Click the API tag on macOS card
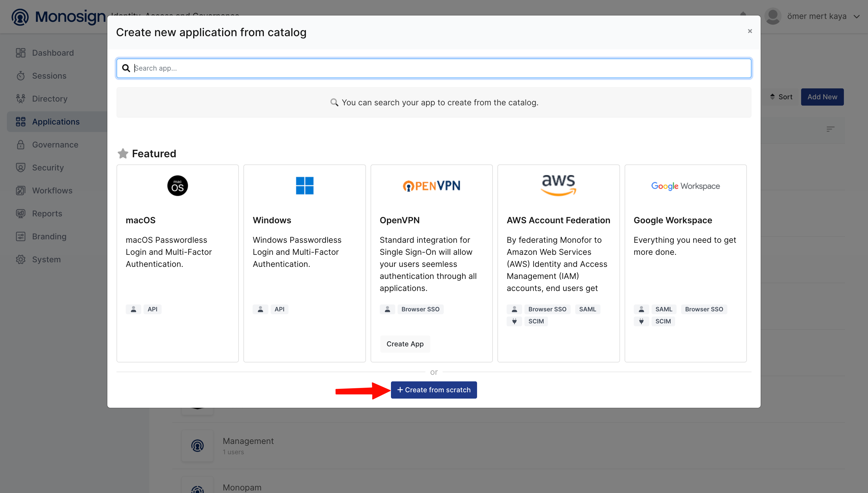 (x=152, y=309)
